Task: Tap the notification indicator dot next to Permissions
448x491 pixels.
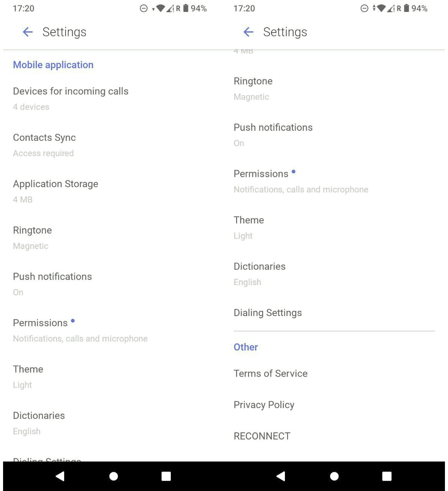Action: [x=73, y=321]
